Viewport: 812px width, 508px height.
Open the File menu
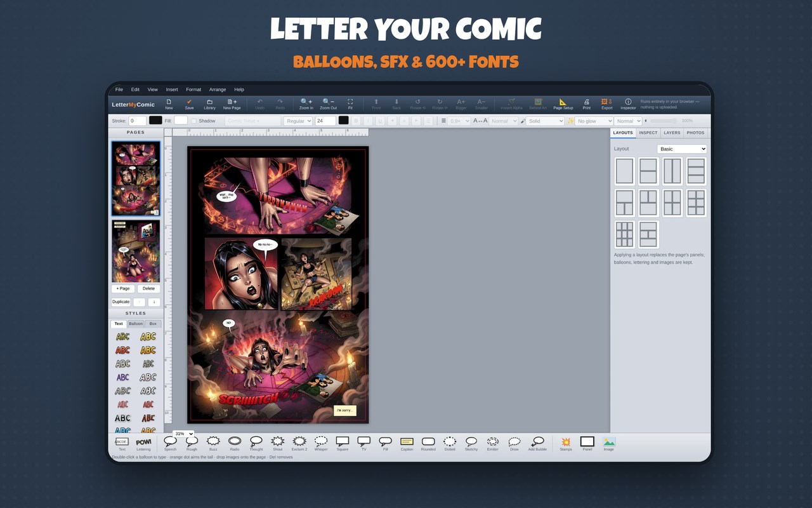[119, 90]
